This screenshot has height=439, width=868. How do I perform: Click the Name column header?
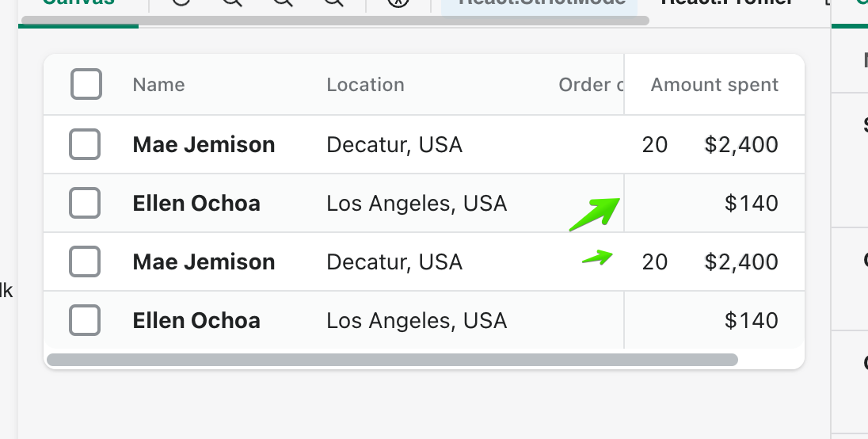pyautogui.click(x=158, y=85)
